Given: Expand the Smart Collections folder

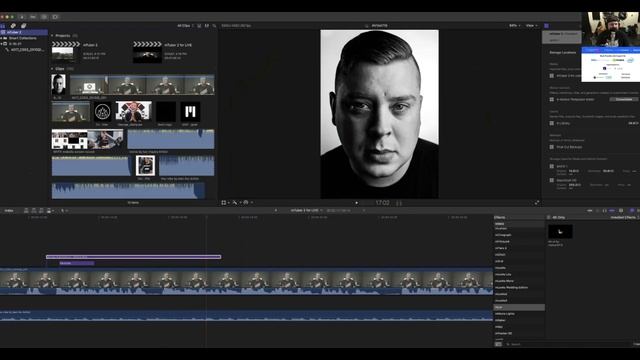Looking at the screenshot, I should click(x=1, y=38).
